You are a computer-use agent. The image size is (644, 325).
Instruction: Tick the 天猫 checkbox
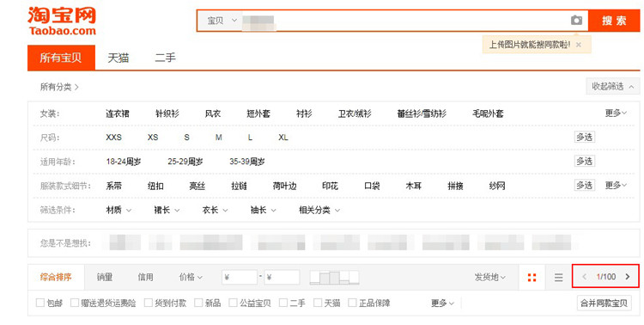(318, 303)
